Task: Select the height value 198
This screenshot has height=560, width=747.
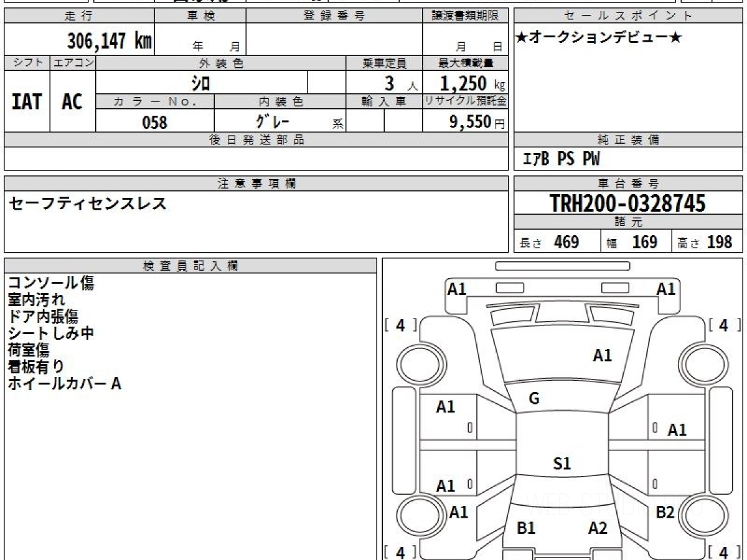Action: [720, 242]
